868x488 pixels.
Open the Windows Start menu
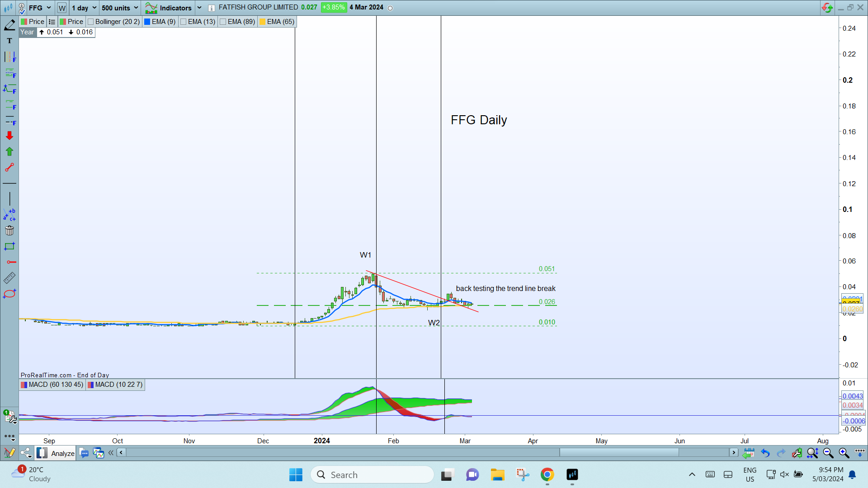296,474
